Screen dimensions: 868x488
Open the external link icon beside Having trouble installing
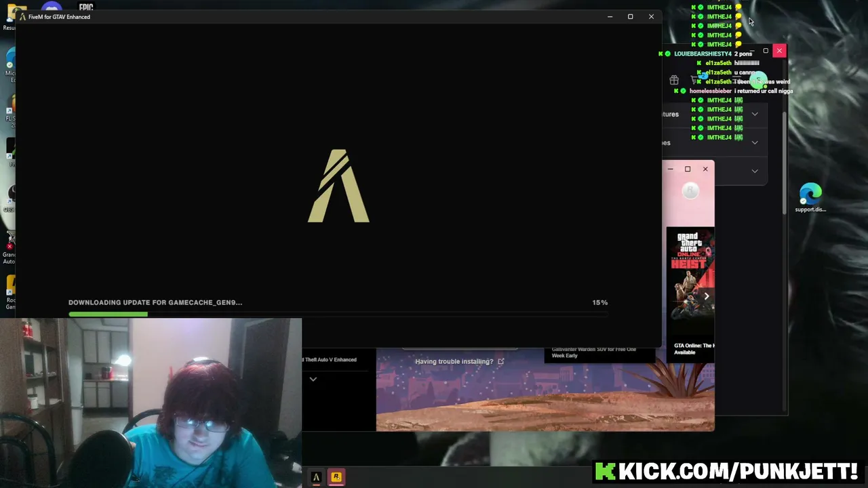(501, 361)
